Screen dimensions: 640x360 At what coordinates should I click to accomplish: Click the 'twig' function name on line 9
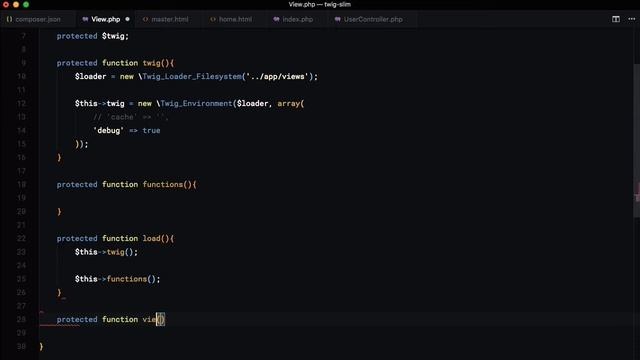[x=151, y=63]
